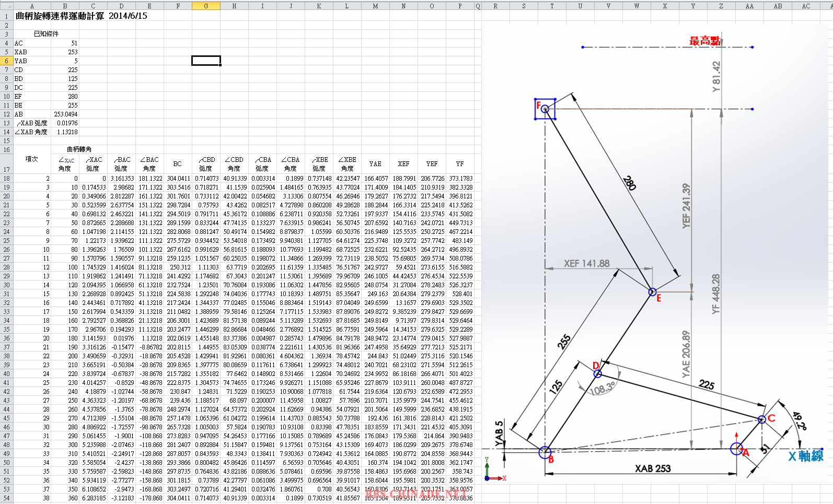Image resolution: width=833 pixels, height=504 pixels.
Task: Click the Select All corner of the sheet
Action: click(x=6, y=6)
